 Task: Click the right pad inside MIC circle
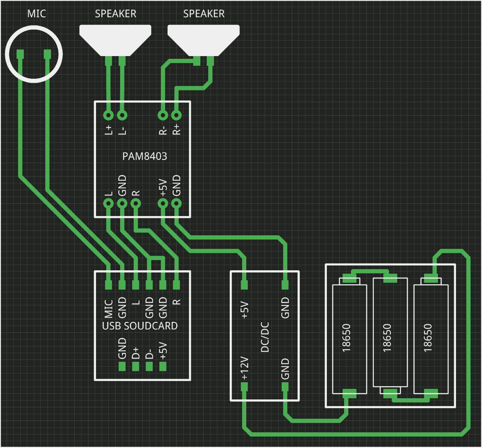(47, 55)
